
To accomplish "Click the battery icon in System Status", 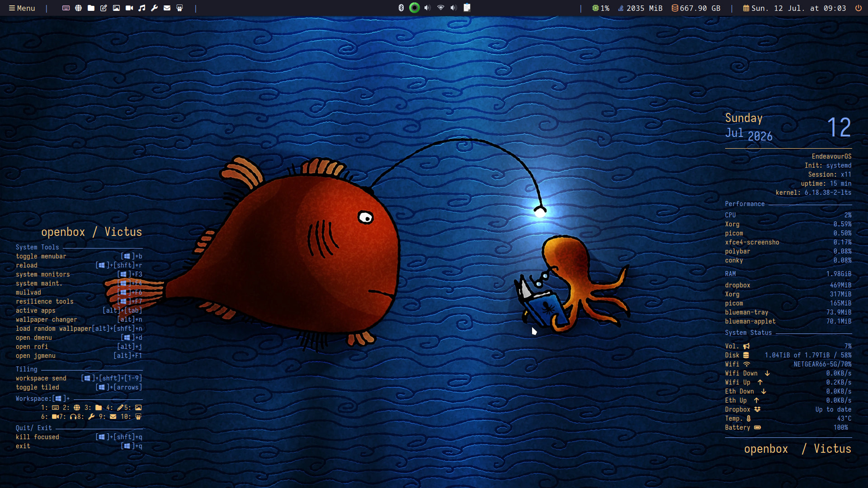I will pos(758,427).
